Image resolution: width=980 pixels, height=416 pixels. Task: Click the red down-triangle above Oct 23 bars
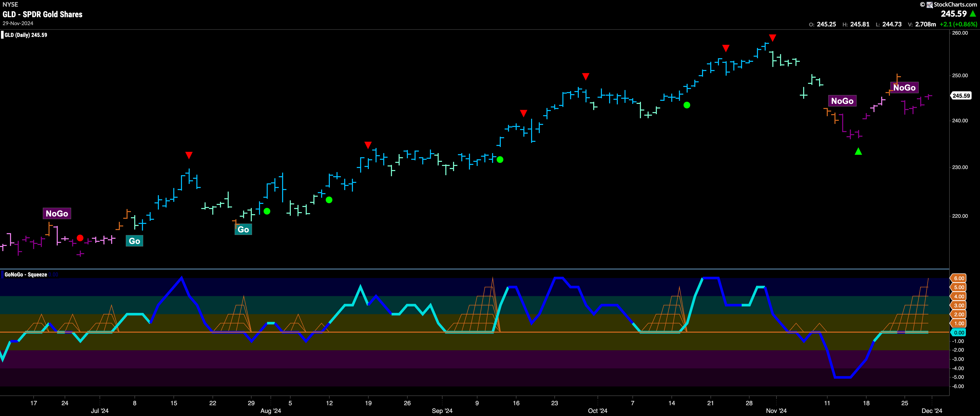tap(726, 48)
